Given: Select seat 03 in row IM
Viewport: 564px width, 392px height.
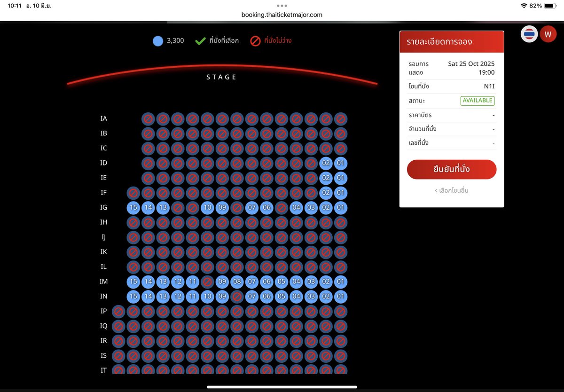Looking at the screenshot, I should click(311, 282).
